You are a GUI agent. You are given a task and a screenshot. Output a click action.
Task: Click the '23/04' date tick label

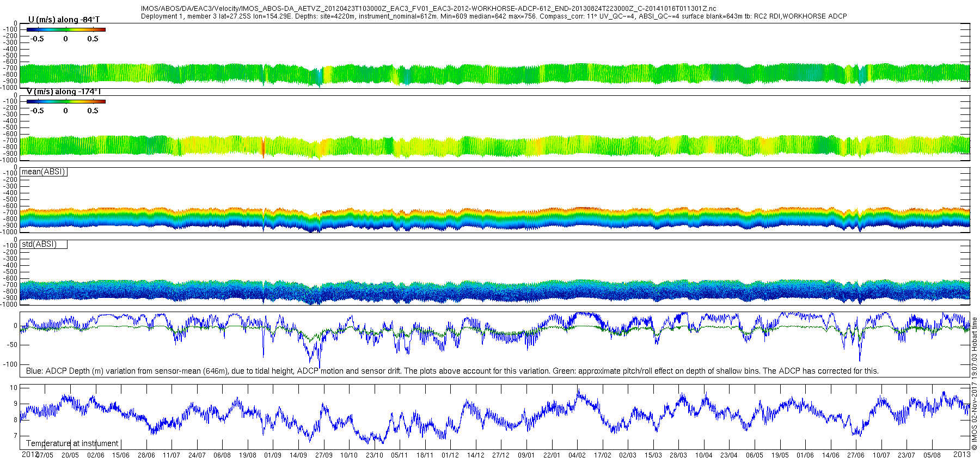(x=729, y=455)
